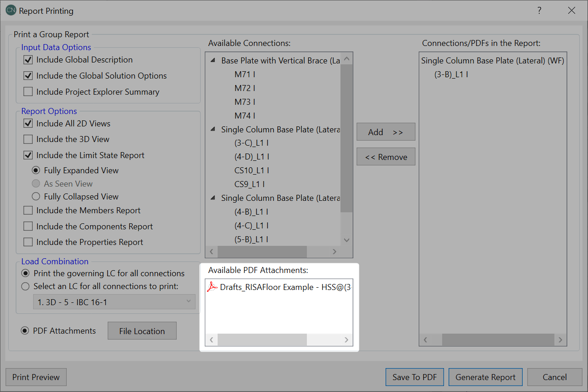Select M72 I connection in list
Screen dimensions: 588x392
(245, 88)
